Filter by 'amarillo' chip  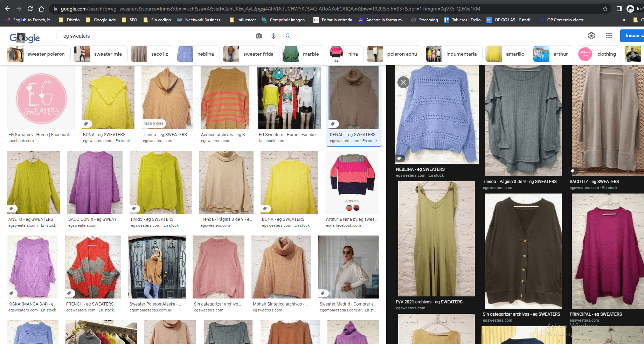[x=507, y=54]
